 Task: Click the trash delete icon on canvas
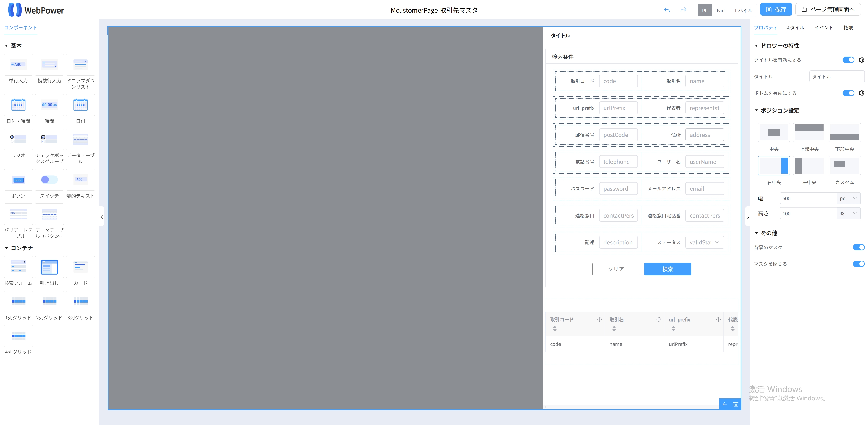(x=736, y=404)
